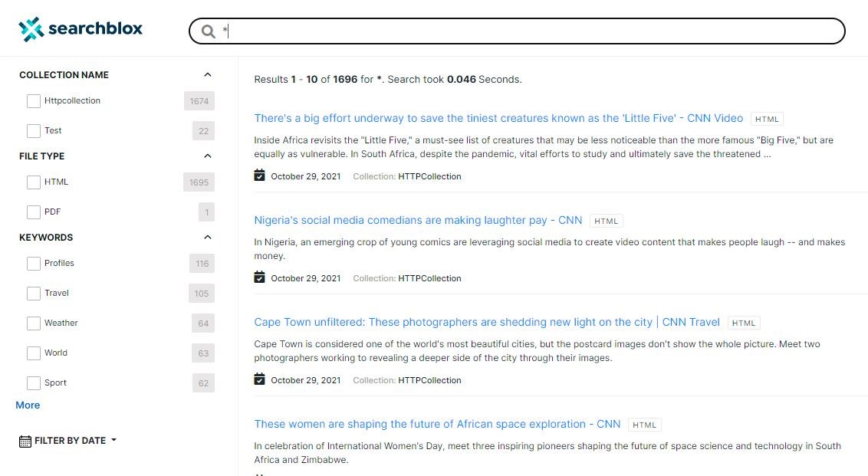Click the 22 count beside Test
The width and height of the screenshot is (868, 476).
coord(204,131)
